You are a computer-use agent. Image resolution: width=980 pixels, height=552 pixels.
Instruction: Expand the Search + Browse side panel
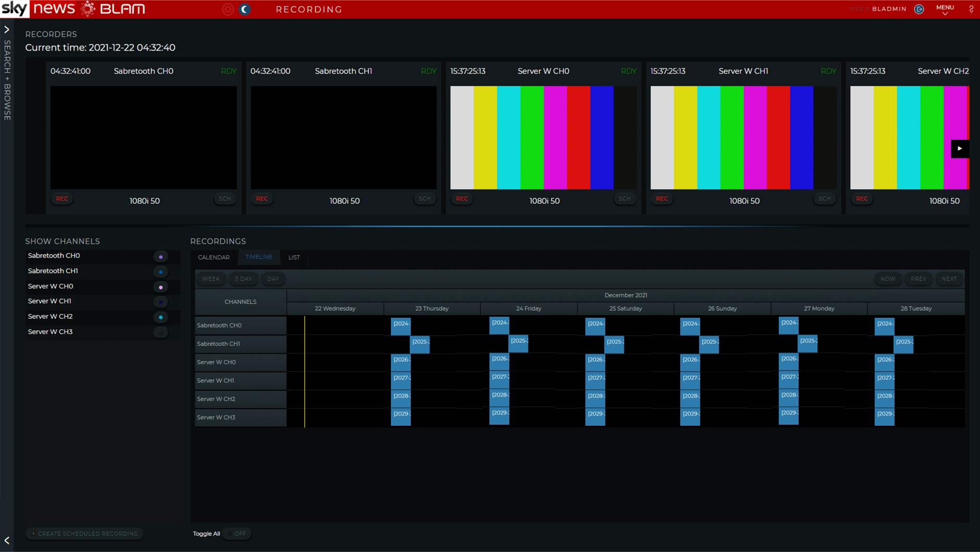[x=7, y=30]
